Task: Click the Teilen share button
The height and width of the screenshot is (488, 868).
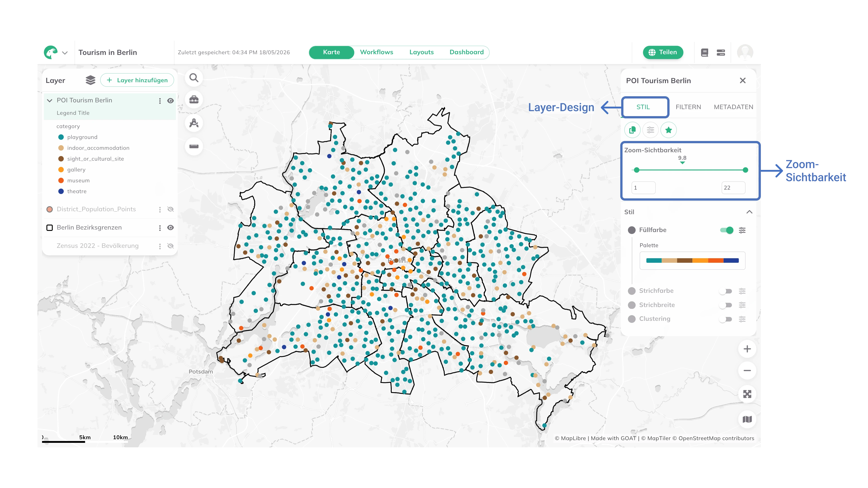Action: click(x=663, y=52)
